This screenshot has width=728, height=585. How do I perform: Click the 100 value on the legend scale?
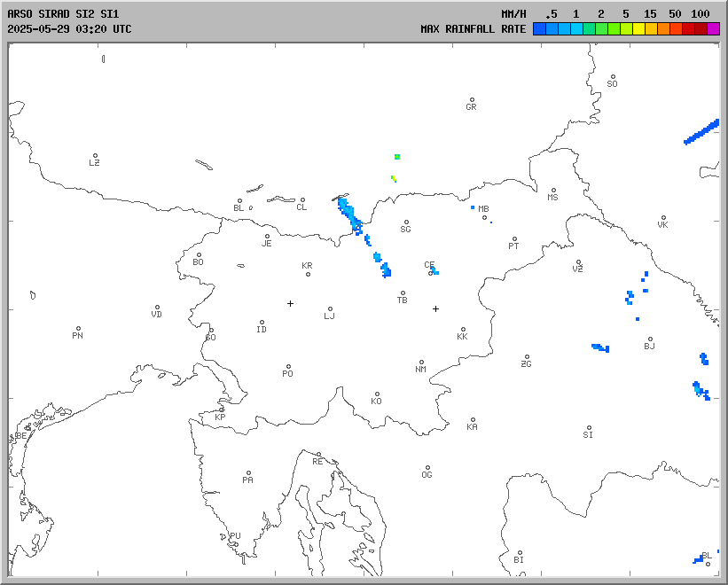point(700,14)
